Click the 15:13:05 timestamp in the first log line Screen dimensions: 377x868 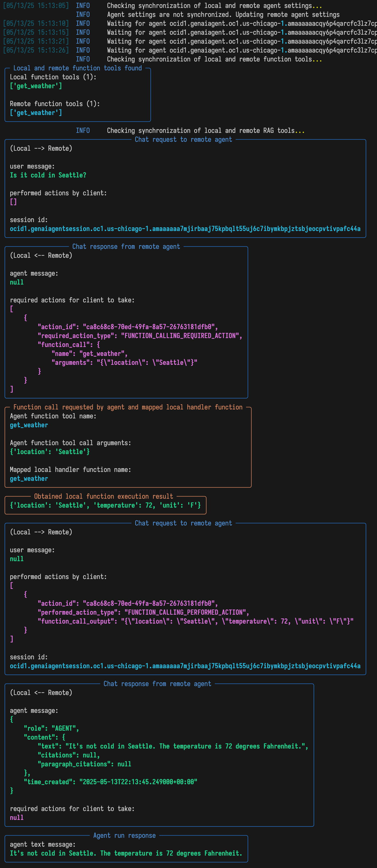(36, 6)
